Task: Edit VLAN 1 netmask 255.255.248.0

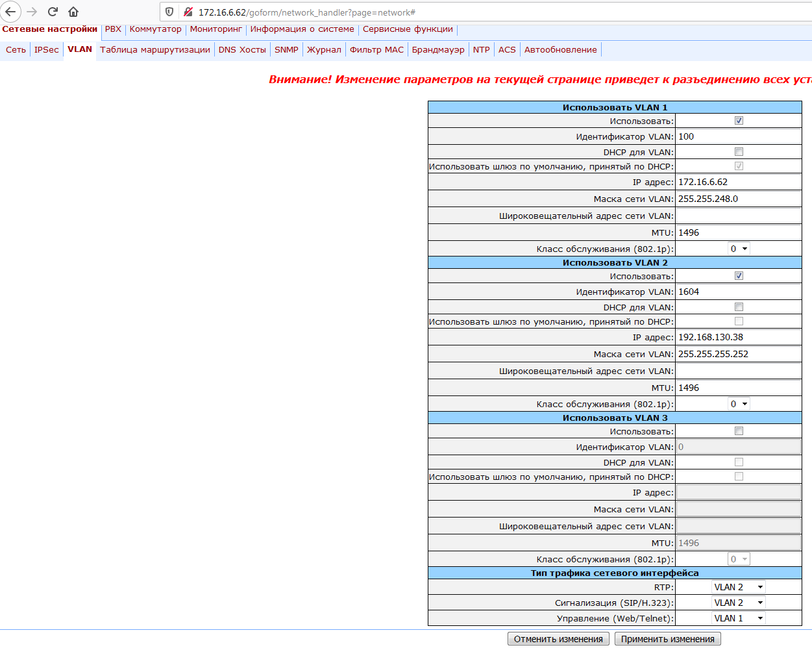Action: pos(739,199)
